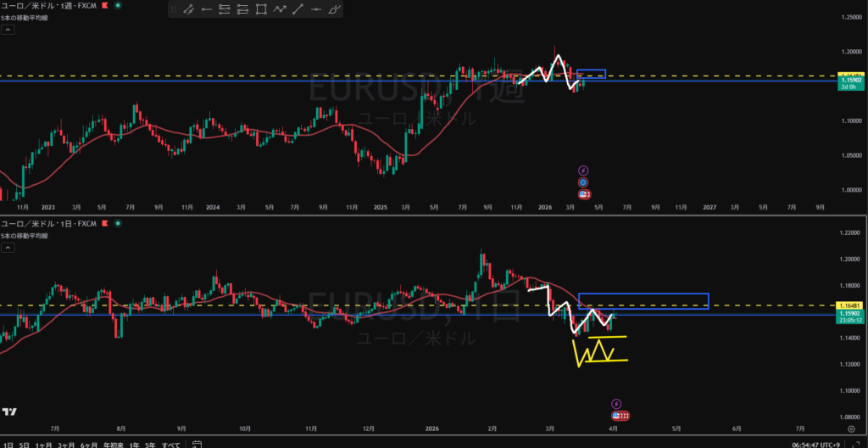Viewport: 868px width, 448px height.
Task: Select the brush drawing tool
Action: (335, 10)
